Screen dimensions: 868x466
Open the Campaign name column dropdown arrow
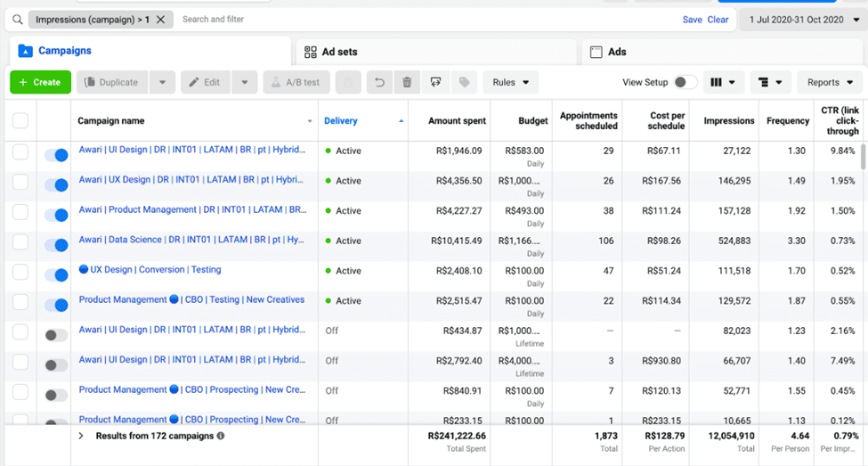click(x=310, y=121)
